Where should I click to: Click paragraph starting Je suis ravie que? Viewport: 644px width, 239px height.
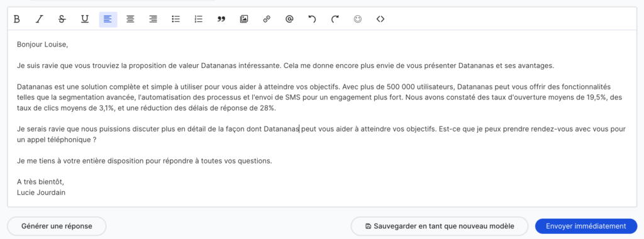click(x=286, y=65)
